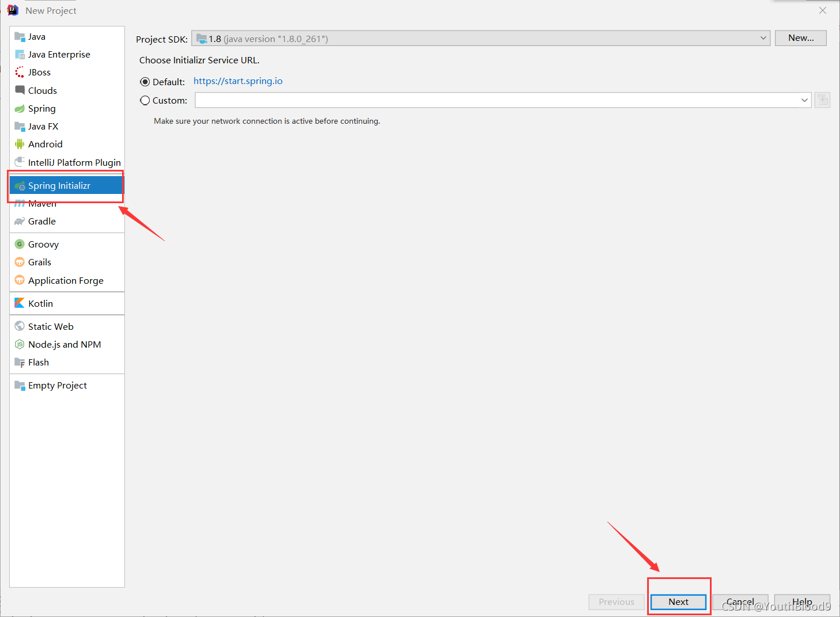
Task: Open the Project SDK dropdown
Action: point(481,39)
